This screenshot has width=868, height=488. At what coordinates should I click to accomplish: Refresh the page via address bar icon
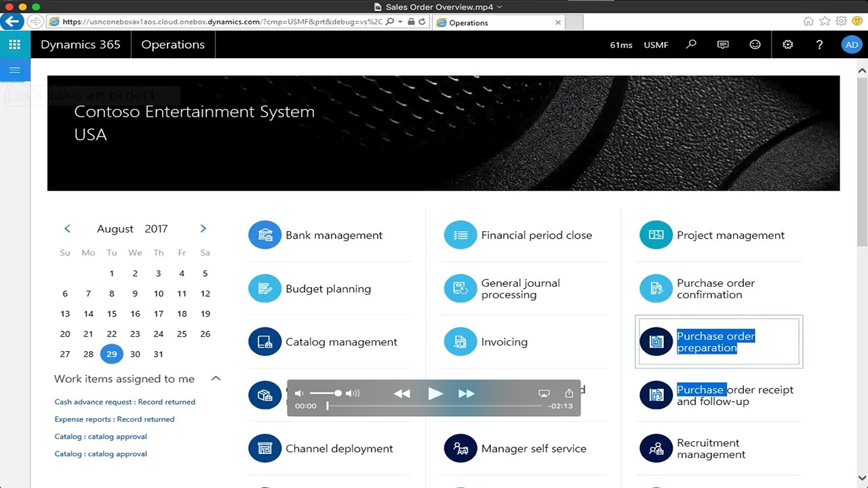pyautogui.click(x=422, y=22)
